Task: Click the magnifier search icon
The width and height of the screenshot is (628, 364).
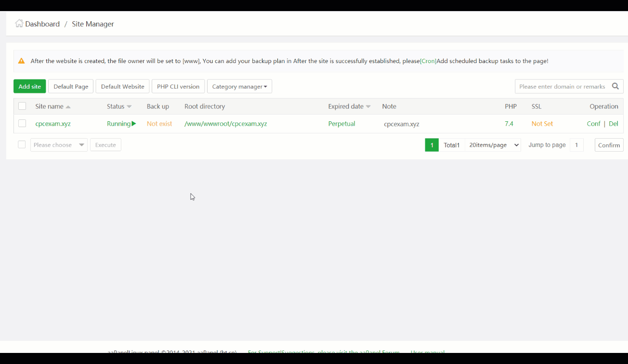Action: coord(615,86)
